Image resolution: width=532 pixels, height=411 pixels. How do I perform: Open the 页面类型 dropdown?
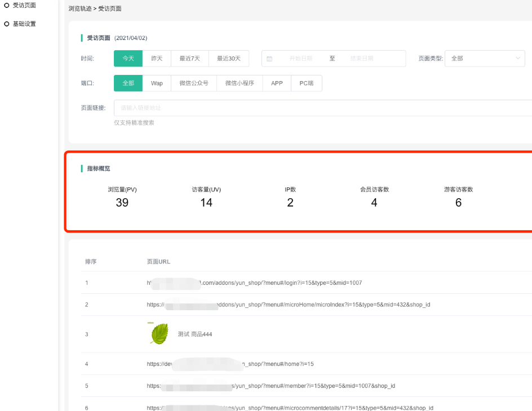point(485,59)
